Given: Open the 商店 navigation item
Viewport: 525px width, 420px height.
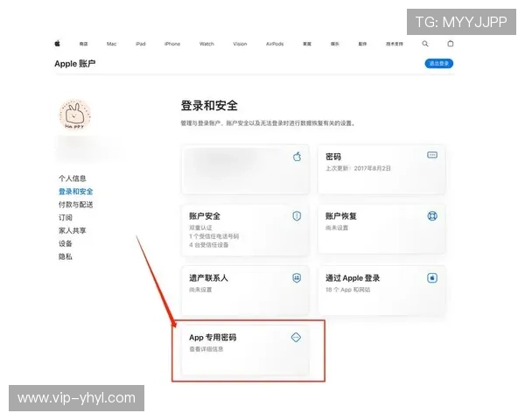Looking at the screenshot, I should (83, 44).
